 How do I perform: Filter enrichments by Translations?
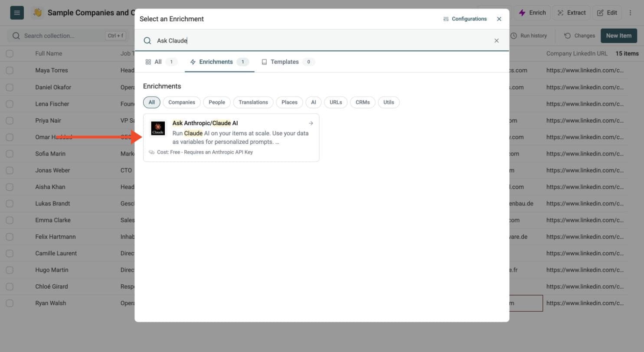[x=253, y=102]
